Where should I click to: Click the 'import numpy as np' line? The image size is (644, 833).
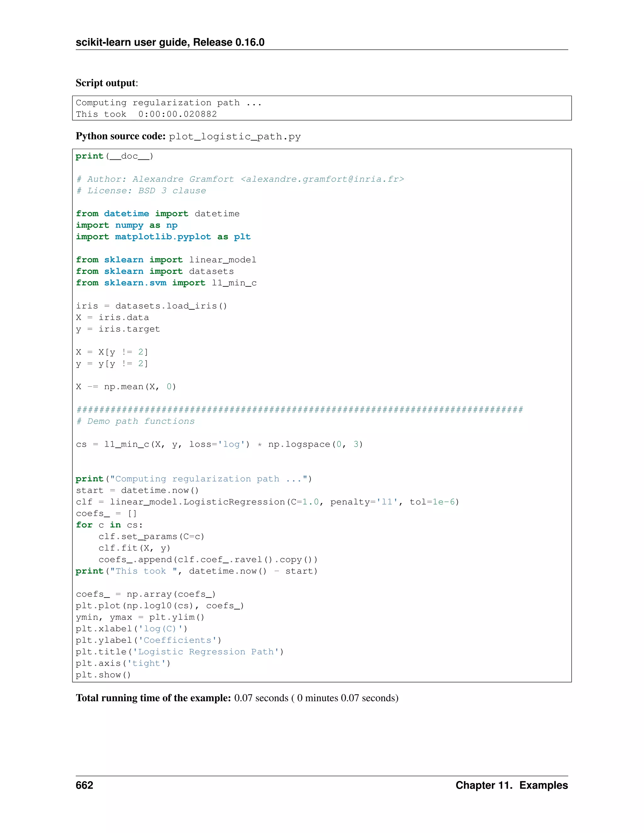127,225
